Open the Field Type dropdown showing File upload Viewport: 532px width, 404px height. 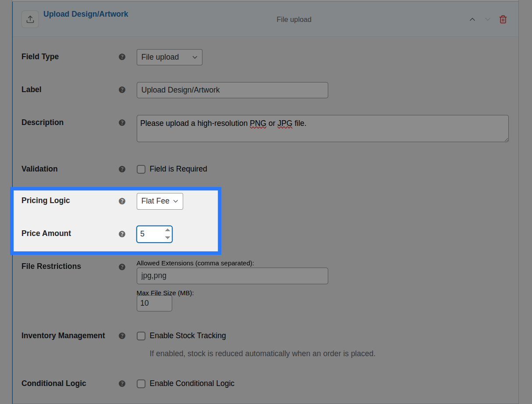(170, 57)
